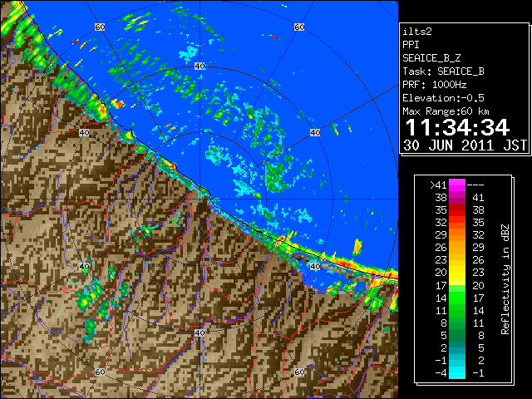Select the 'Elevation:-0.5' text
Viewport: 532px width, 399px height.
click(x=443, y=98)
